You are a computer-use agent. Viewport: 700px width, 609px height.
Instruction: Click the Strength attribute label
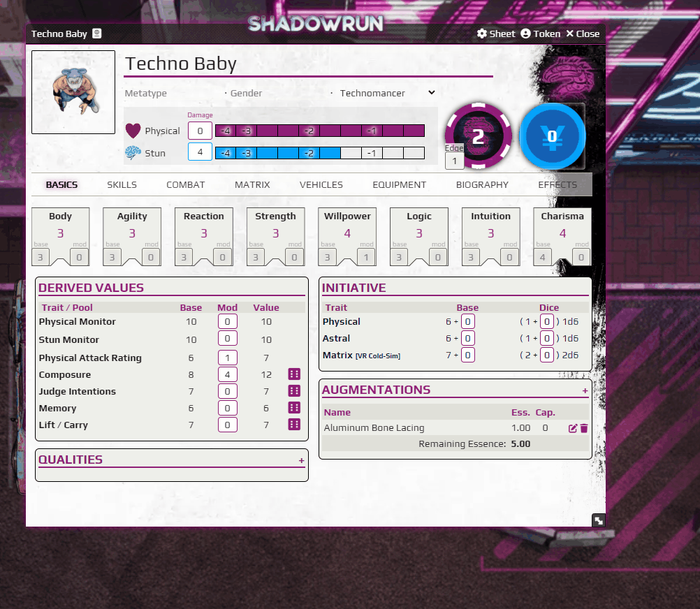275,216
